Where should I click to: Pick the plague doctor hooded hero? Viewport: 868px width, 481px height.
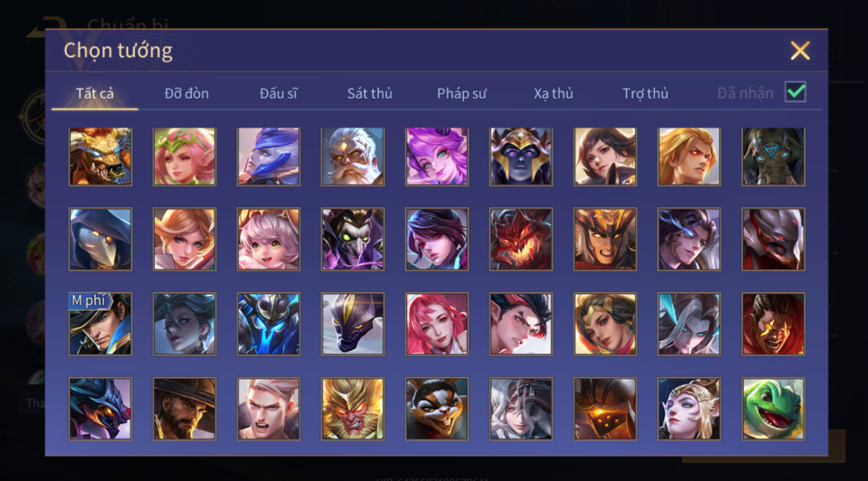pyautogui.click(x=100, y=239)
